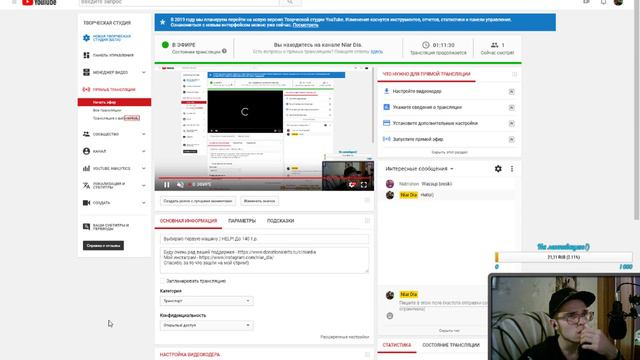Click the Community (Сообщество) people icon
The image size is (640, 360).
(86, 134)
